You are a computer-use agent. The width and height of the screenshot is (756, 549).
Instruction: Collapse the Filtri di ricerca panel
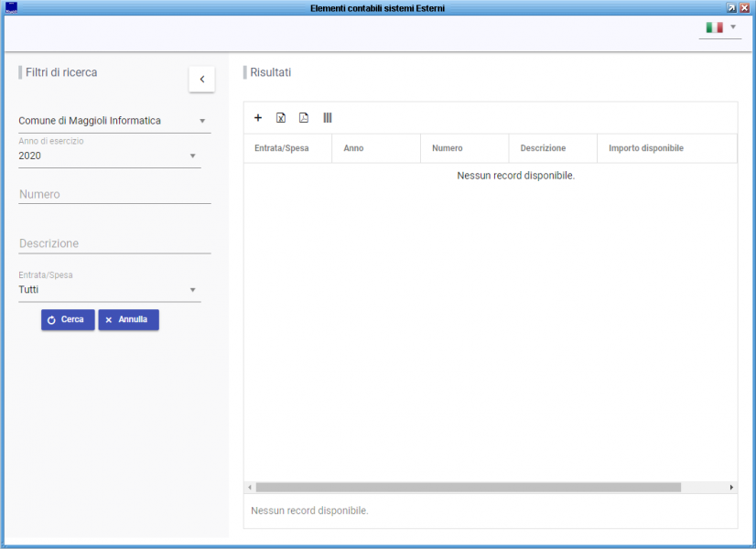click(x=201, y=80)
